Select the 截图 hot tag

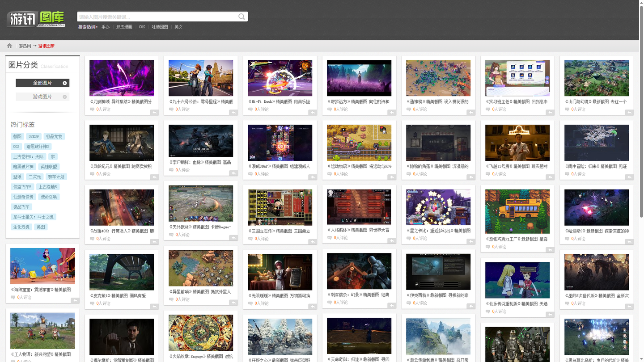[x=17, y=136]
